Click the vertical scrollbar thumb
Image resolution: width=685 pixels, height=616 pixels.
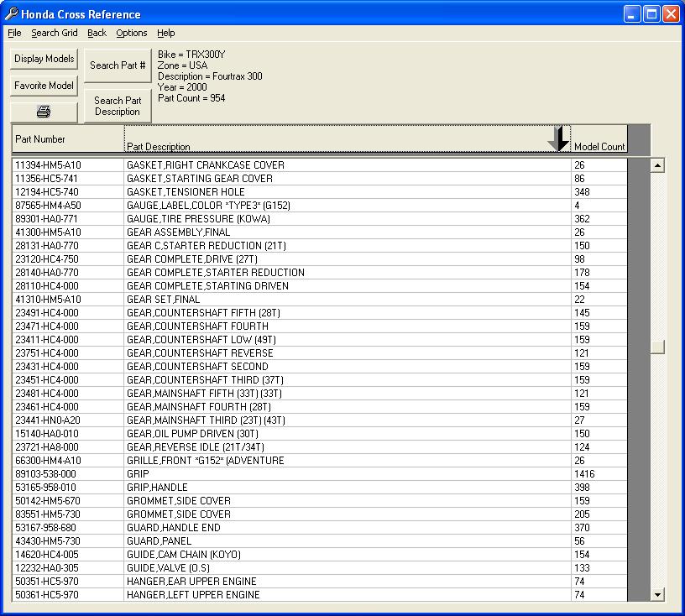[x=657, y=347]
